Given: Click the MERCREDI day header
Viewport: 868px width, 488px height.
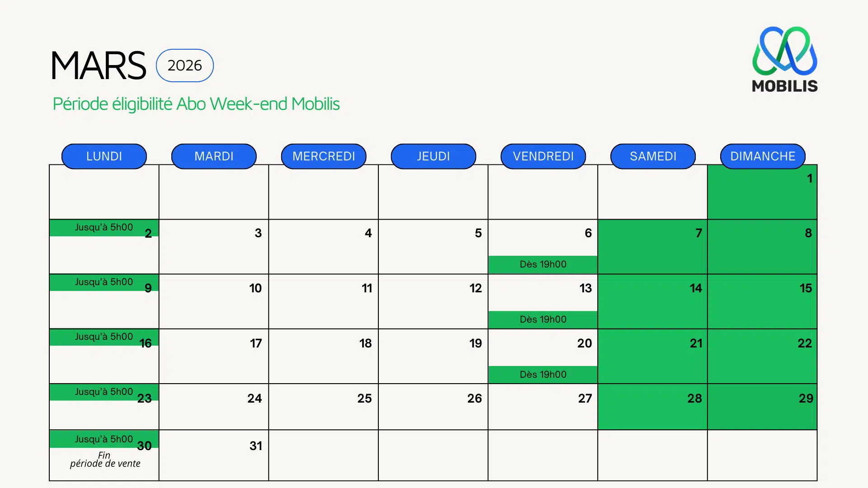Looking at the screenshot, I should (324, 156).
